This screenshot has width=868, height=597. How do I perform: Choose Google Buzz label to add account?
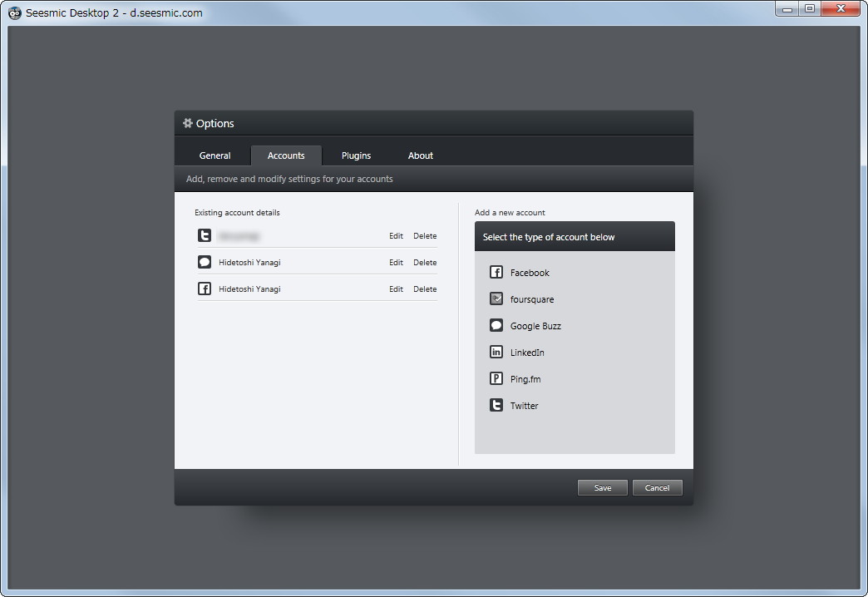click(x=535, y=326)
